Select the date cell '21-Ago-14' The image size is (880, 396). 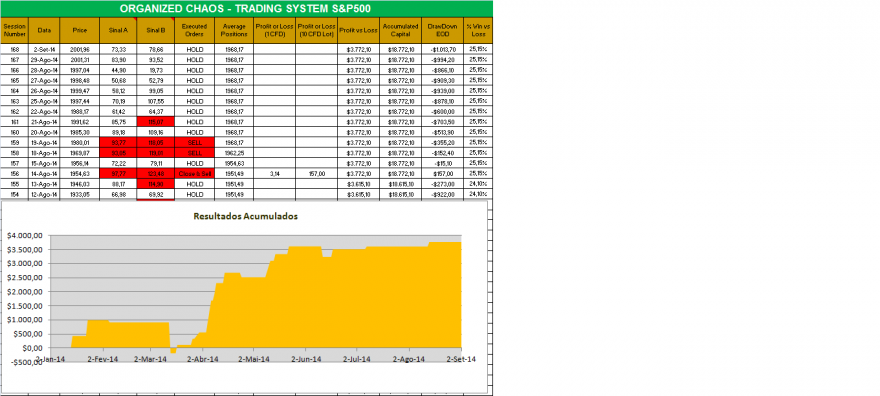[44, 122]
